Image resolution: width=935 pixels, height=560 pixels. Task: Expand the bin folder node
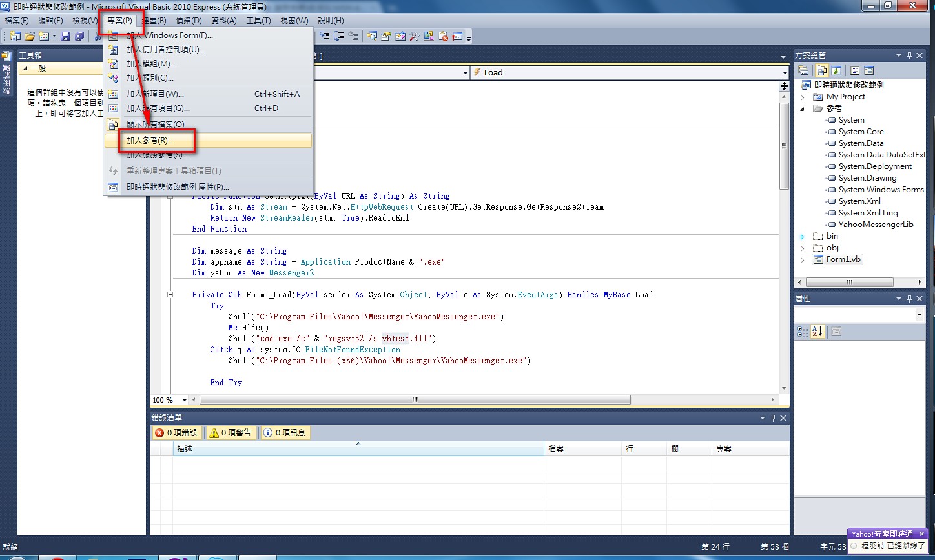803,236
